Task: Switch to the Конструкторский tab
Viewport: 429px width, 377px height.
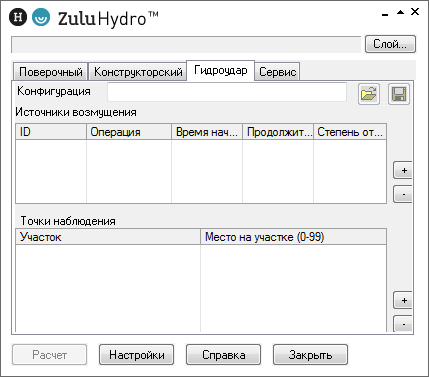Action: (x=138, y=72)
